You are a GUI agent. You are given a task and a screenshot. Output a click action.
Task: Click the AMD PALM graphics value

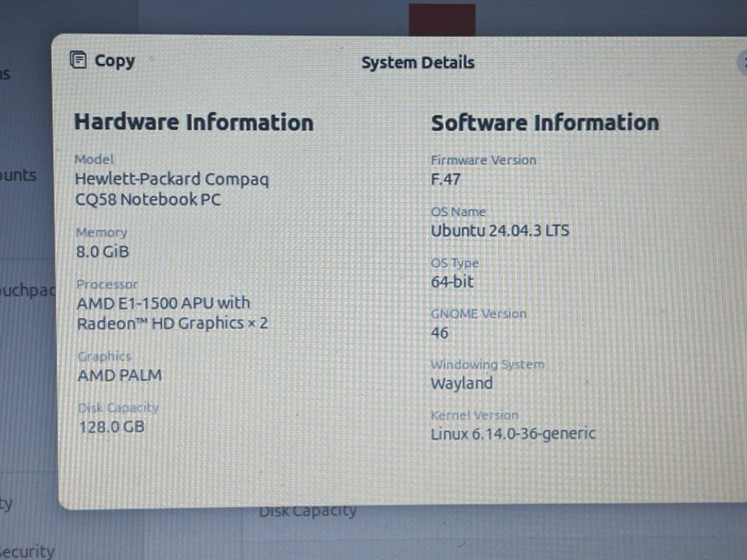120,375
